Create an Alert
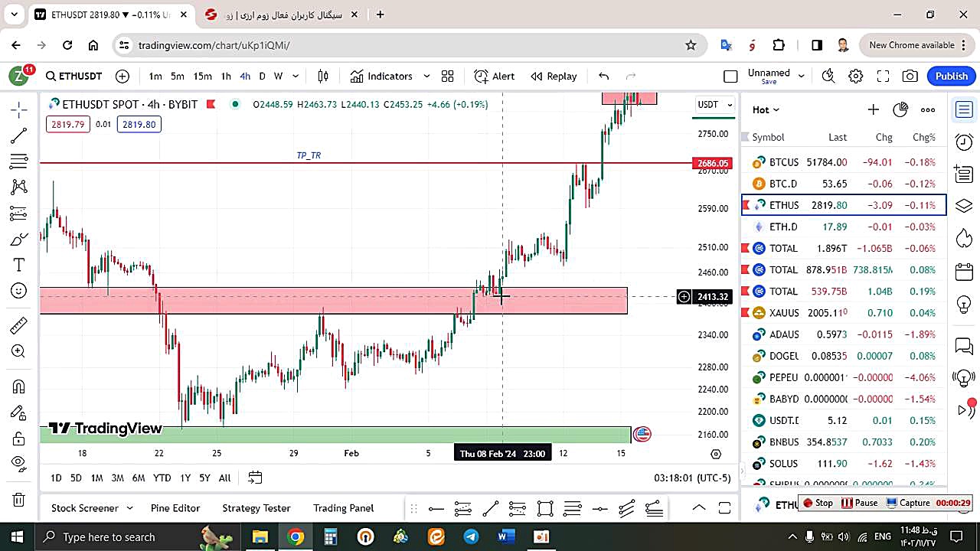 tap(495, 76)
